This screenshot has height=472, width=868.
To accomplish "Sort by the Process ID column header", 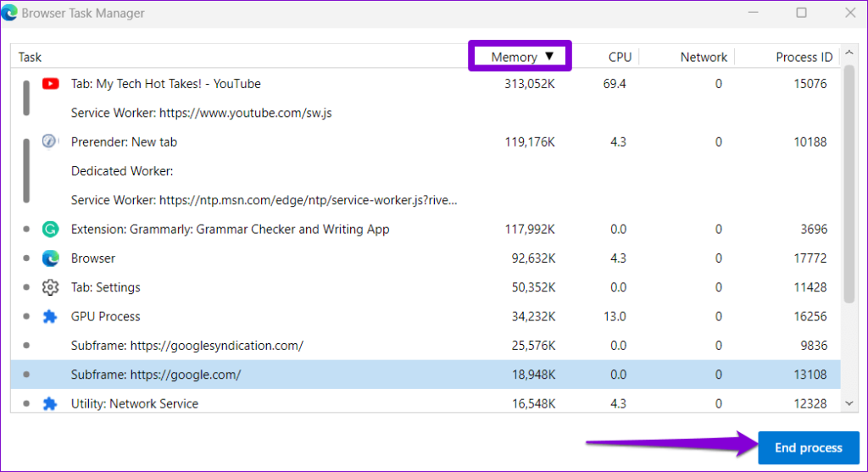I will coord(804,57).
